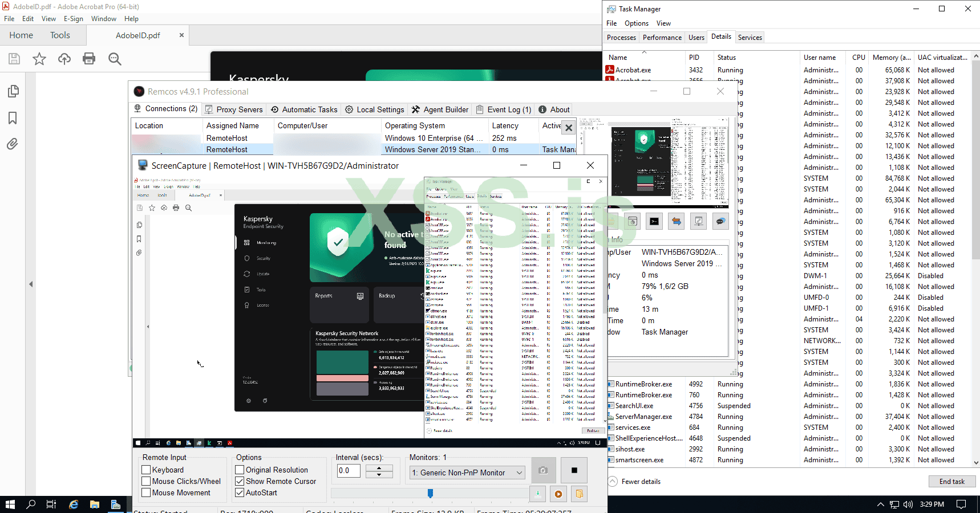Click the star bookmark icon in Acrobat toolbar
Viewport: 980px width, 513px height.
tap(39, 59)
